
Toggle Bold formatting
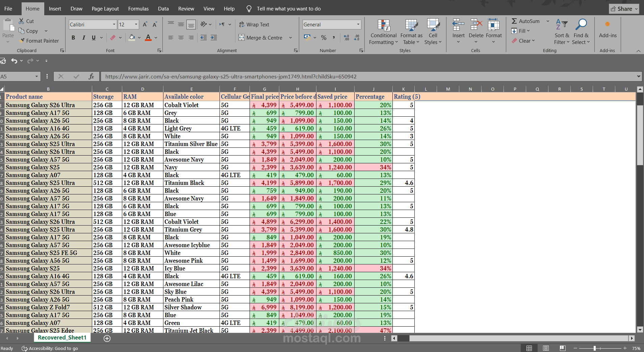point(73,38)
